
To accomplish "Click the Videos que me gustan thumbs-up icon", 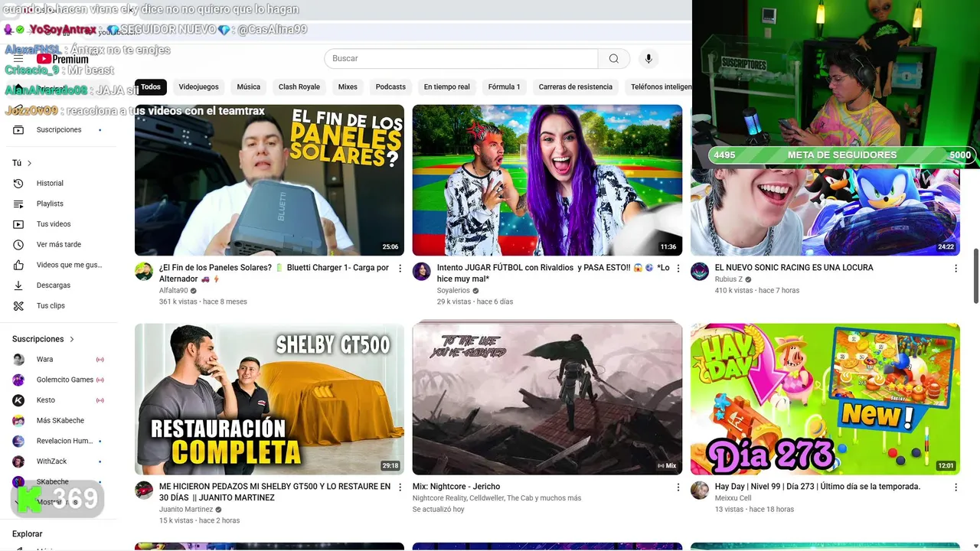I will (x=18, y=265).
